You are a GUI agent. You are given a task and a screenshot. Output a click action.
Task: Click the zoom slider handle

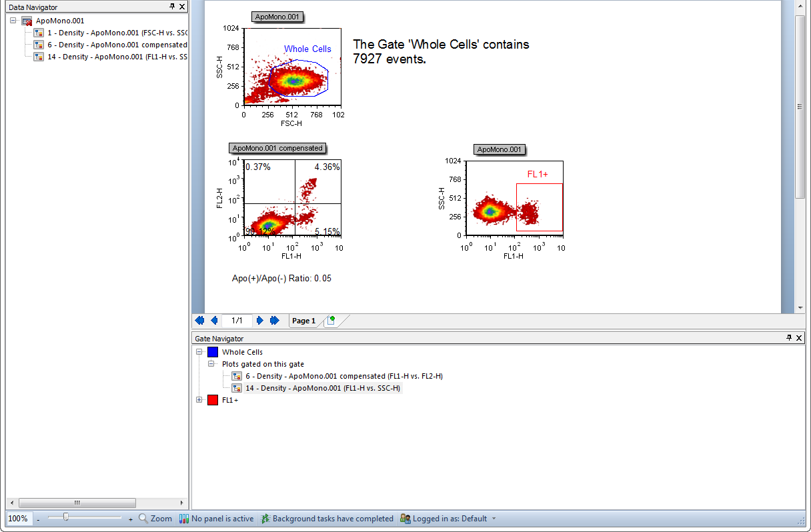(65, 517)
